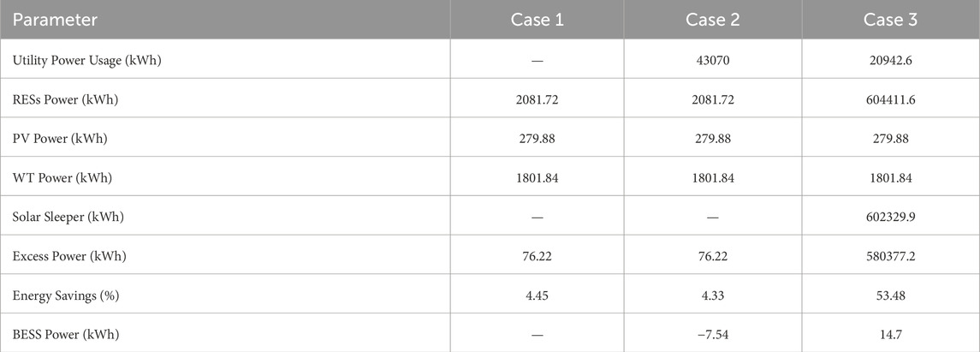Click the Energy Savings (%) row label

[x=66, y=295]
